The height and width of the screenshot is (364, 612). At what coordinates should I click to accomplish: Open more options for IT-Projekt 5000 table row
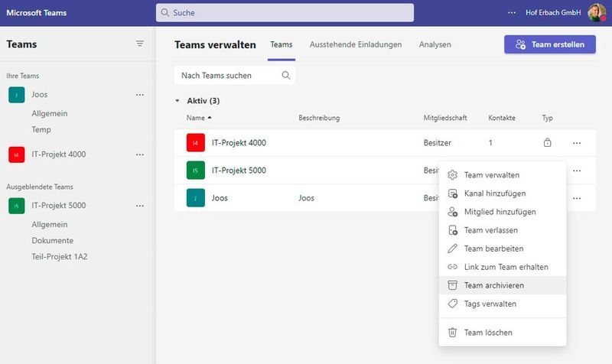coord(577,171)
